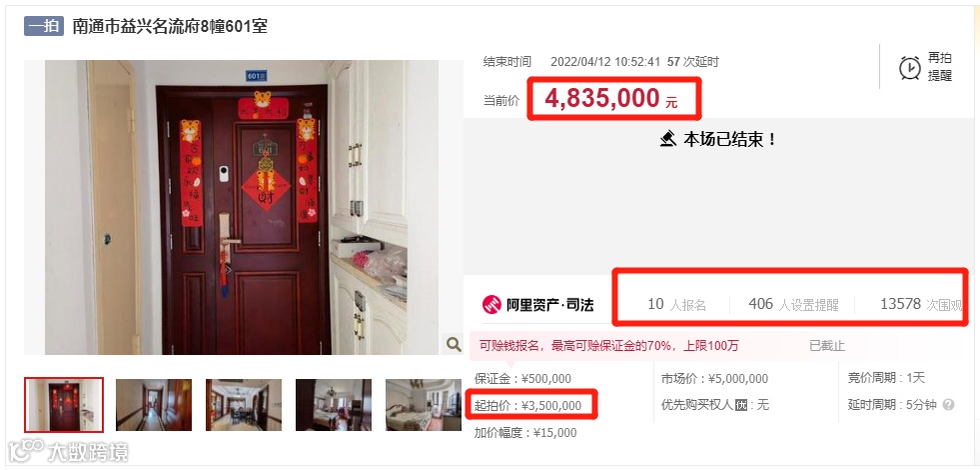Image resolution: width=980 pixels, height=470 pixels.
Task: Click the 优 badge beside 优先购买权人
Action: [740, 405]
